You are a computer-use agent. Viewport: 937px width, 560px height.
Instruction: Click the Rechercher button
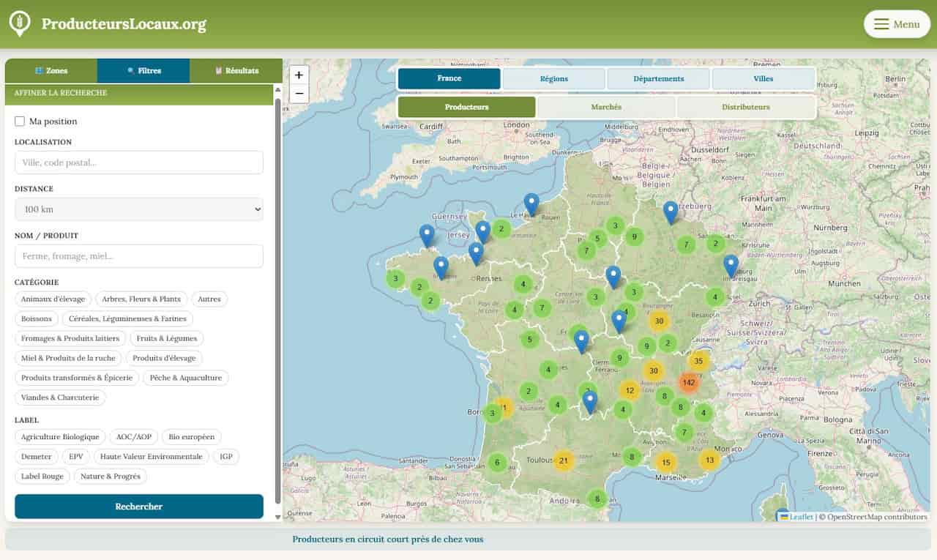[x=139, y=507]
